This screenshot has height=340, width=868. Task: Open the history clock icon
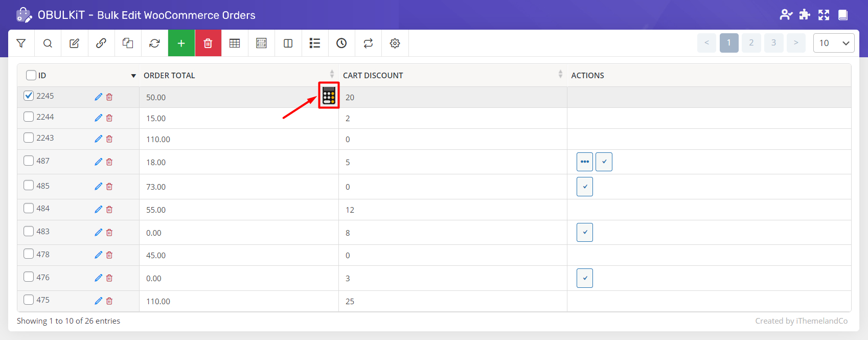pos(341,43)
